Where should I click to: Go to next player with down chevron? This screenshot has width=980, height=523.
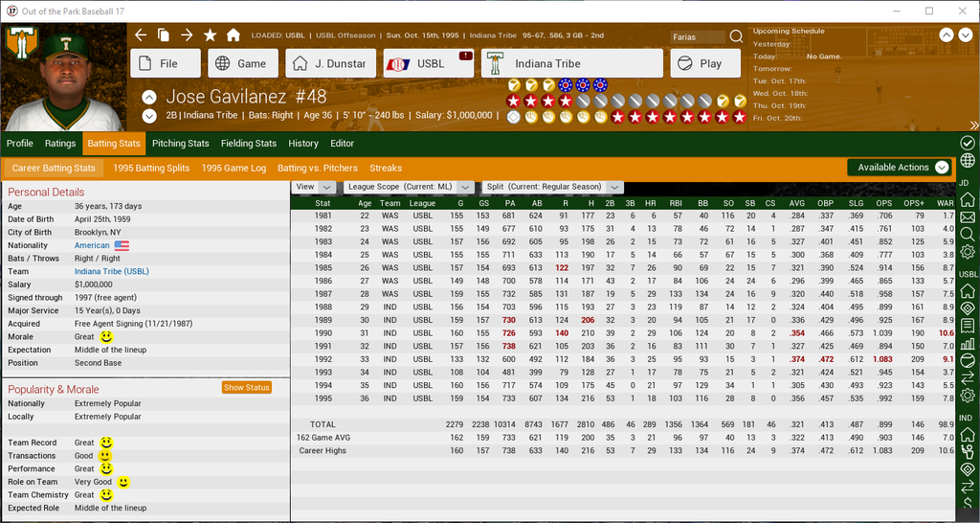149,116
